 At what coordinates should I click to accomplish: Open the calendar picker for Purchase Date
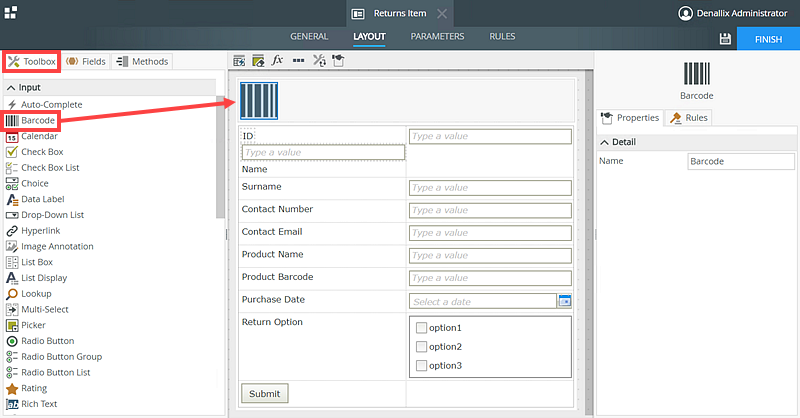coord(564,301)
